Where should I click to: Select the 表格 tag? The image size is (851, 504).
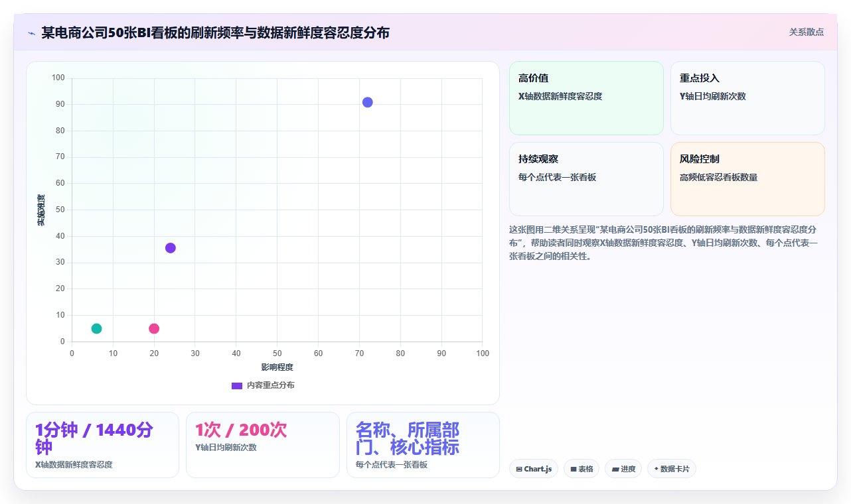(x=581, y=469)
